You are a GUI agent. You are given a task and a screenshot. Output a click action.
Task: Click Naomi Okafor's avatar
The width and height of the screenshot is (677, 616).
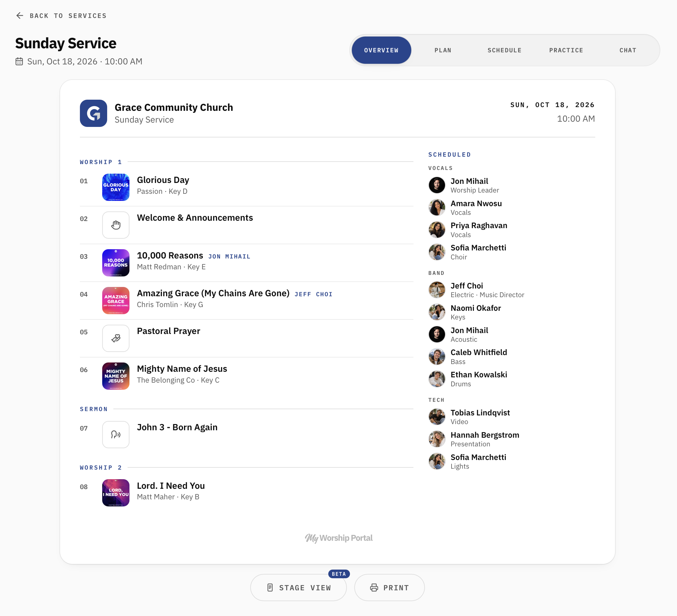point(437,312)
